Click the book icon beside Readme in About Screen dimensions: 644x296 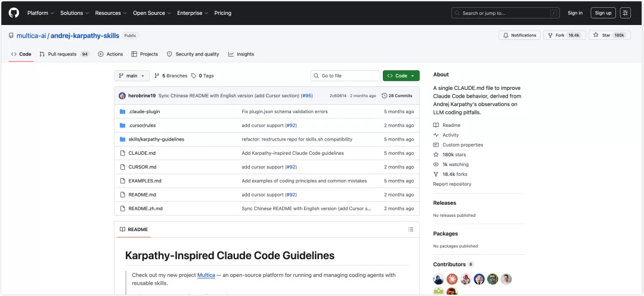coord(436,126)
